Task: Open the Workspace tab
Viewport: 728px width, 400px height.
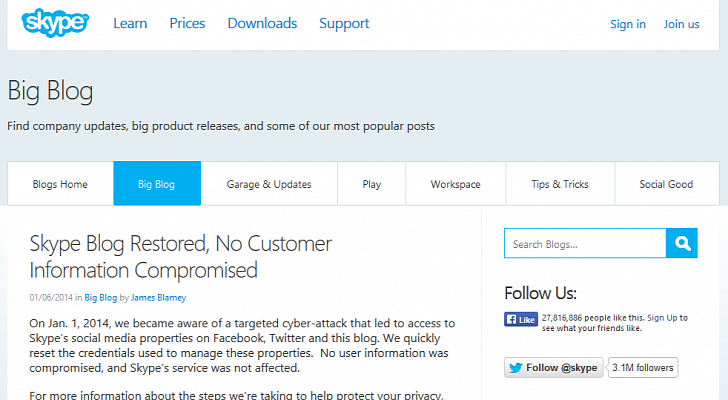Action: click(x=455, y=184)
